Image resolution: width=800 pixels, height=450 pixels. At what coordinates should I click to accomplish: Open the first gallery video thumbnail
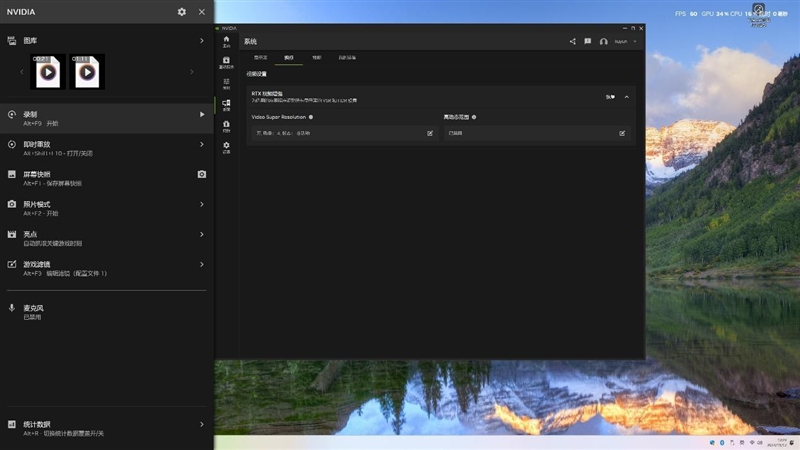[x=46, y=72]
